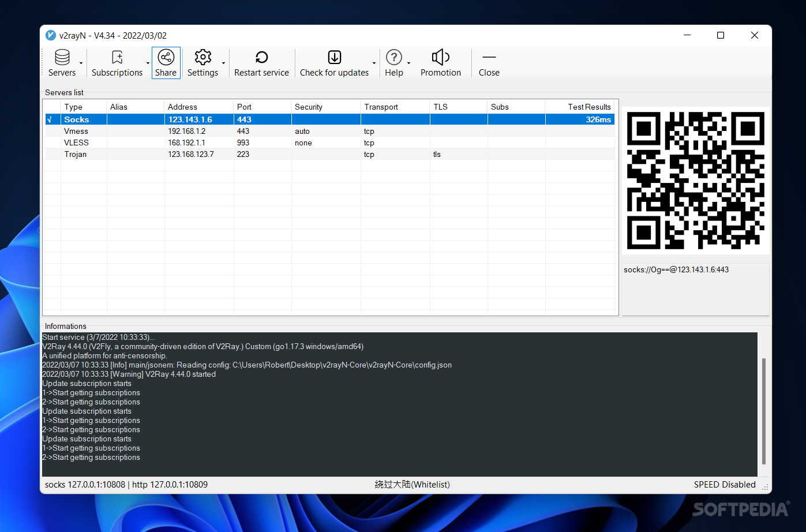This screenshot has width=806, height=532.
Task: Click the Test Results column header
Action: [x=580, y=107]
